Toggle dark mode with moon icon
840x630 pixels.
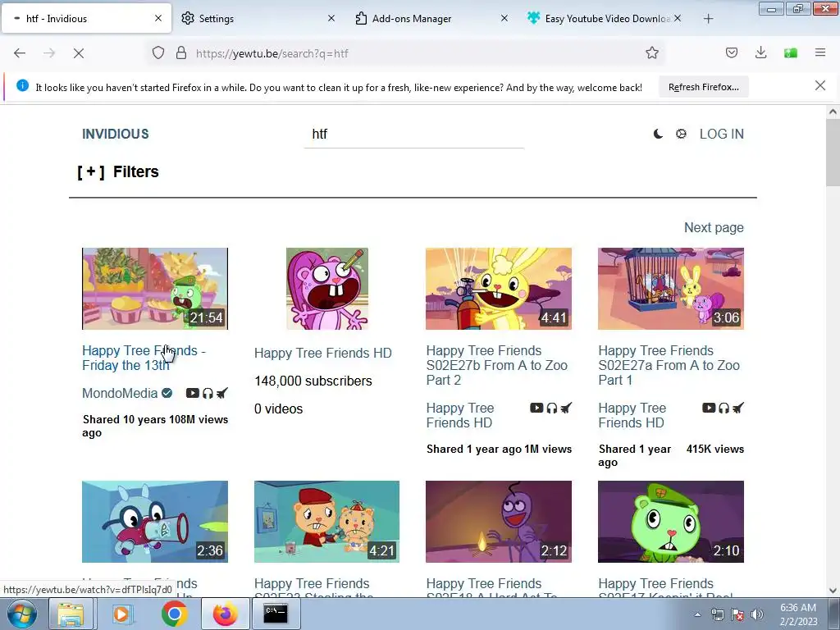tap(658, 134)
